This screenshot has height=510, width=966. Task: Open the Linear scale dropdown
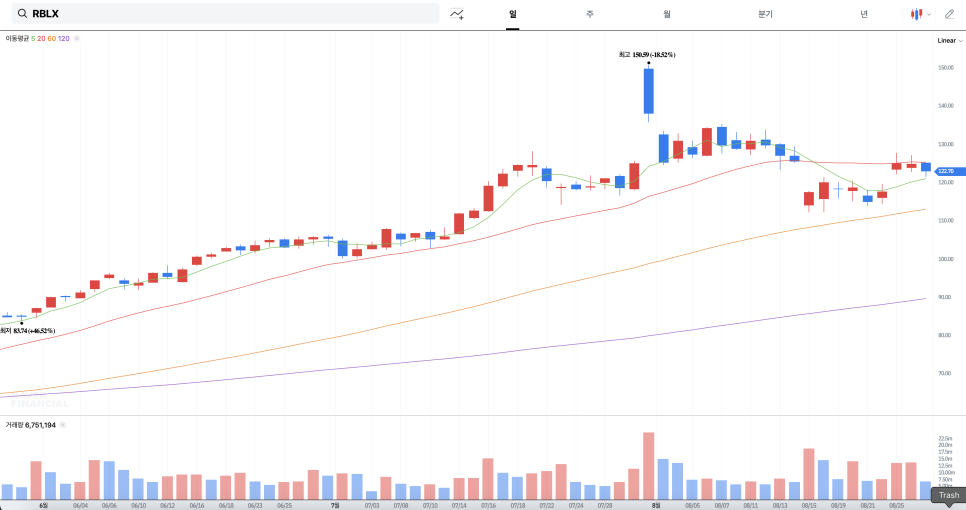point(949,41)
